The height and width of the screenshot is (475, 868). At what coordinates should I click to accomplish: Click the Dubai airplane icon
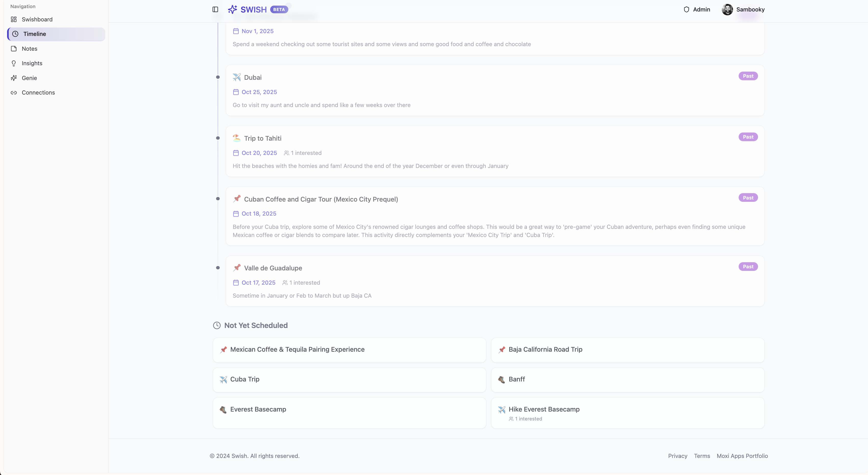[x=237, y=77]
